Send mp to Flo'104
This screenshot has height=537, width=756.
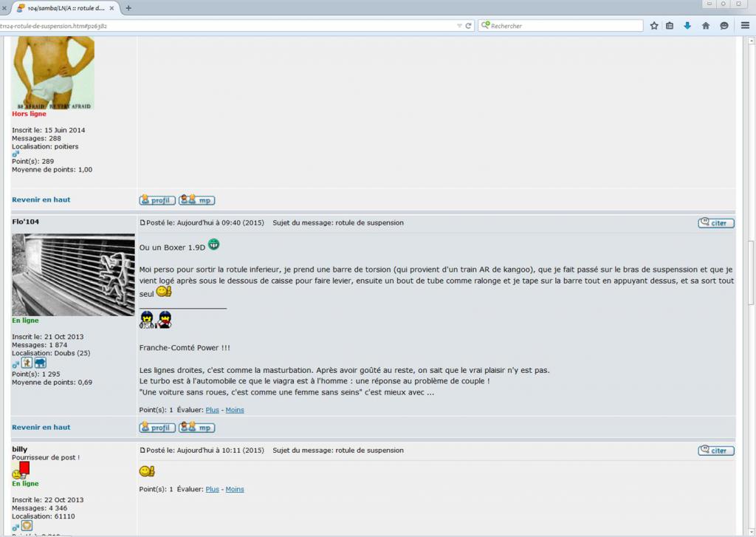pos(196,428)
